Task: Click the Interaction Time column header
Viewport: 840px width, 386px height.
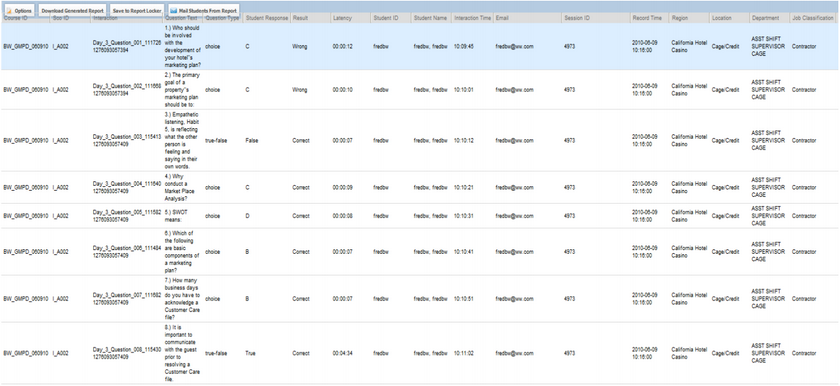Action: pyautogui.click(x=472, y=18)
